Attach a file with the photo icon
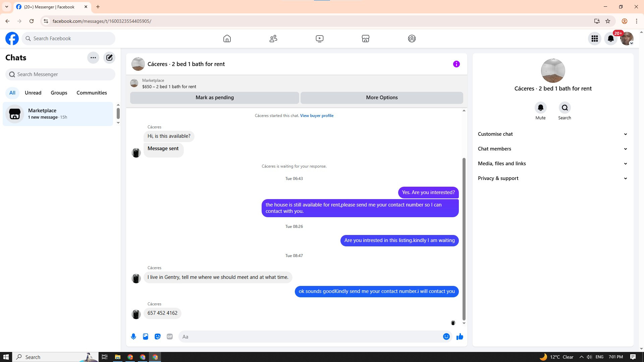 (x=146, y=337)
